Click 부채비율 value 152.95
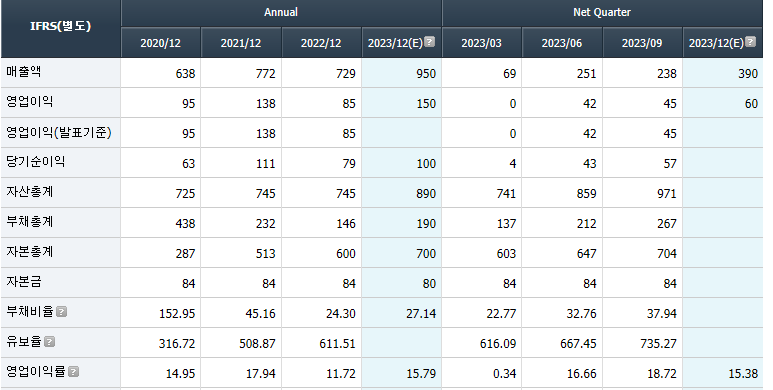 point(177,314)
